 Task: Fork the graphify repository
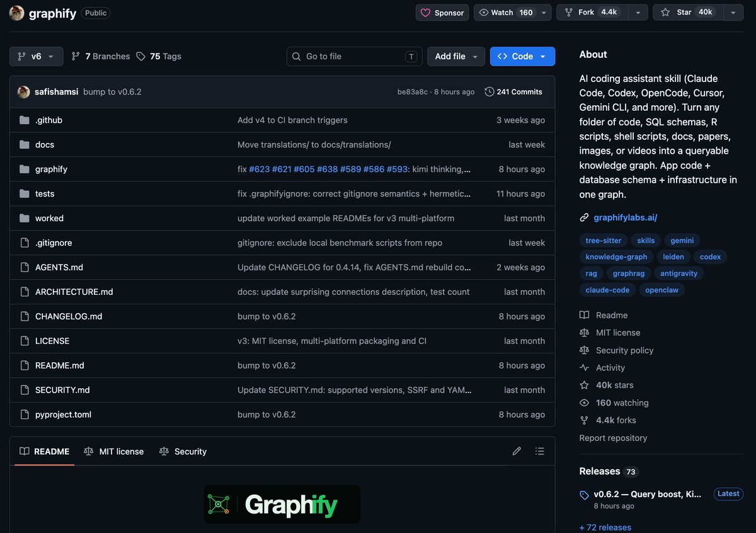point(591,13)
